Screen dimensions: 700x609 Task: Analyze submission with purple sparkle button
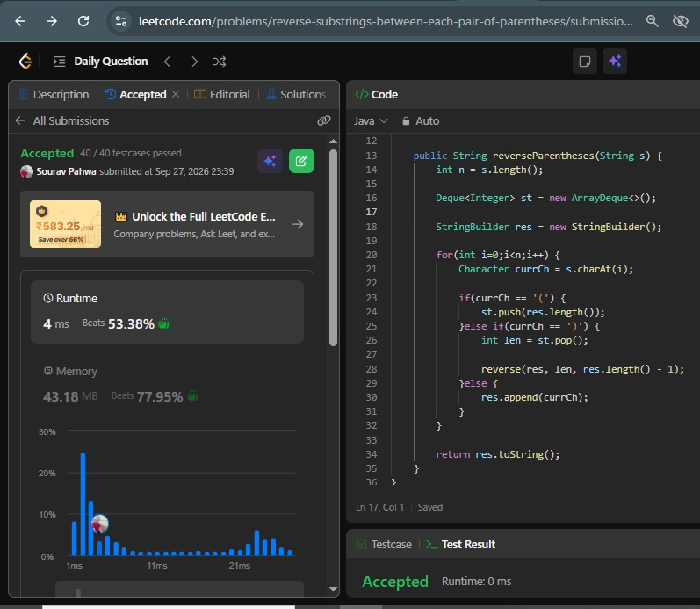click(x=271, y=161)
